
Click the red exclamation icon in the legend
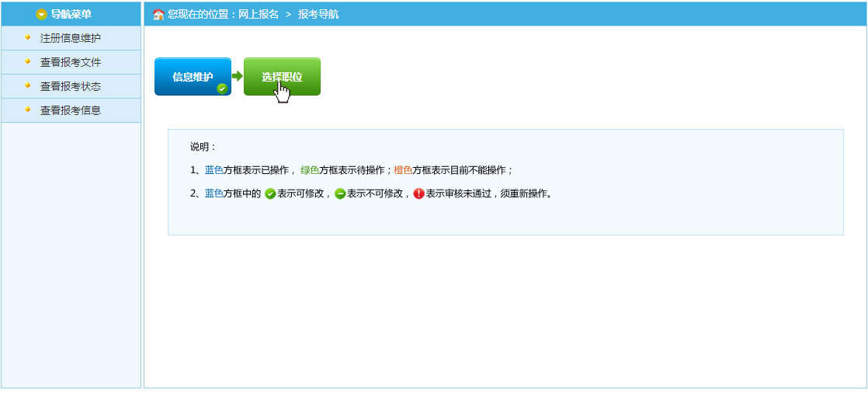pyautogui.click(x=419, y=193)
